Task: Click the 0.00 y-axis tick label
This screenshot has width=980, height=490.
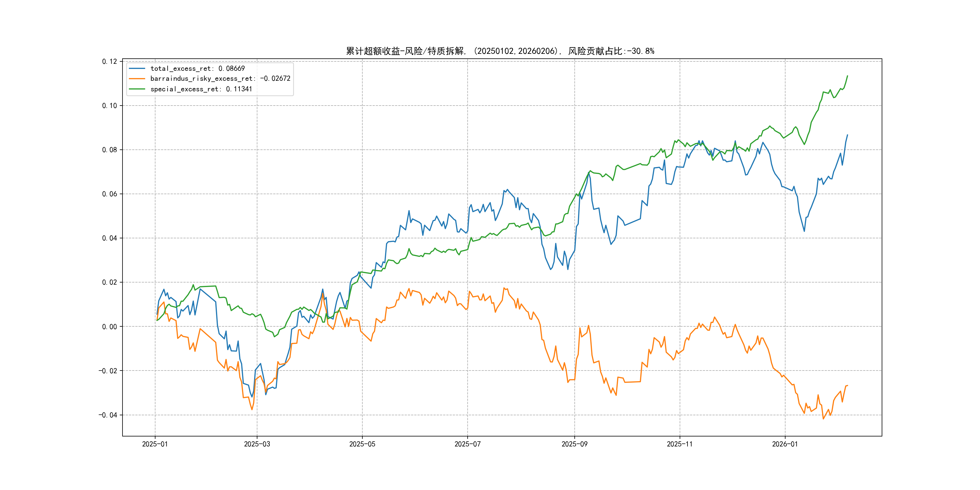Action: tap(109, 327)
